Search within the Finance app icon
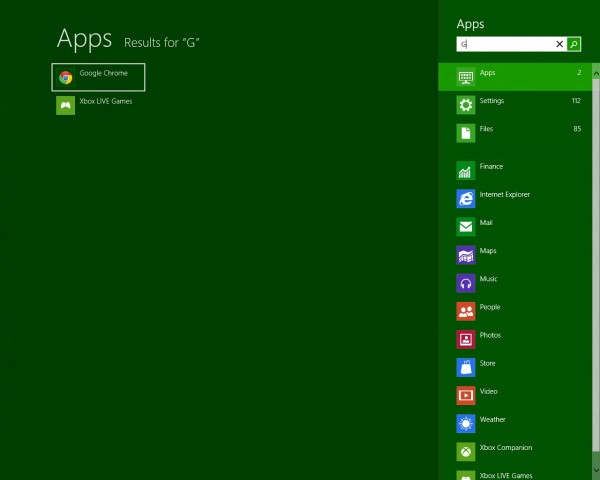 pyautogui.click(x=466, y=171)
